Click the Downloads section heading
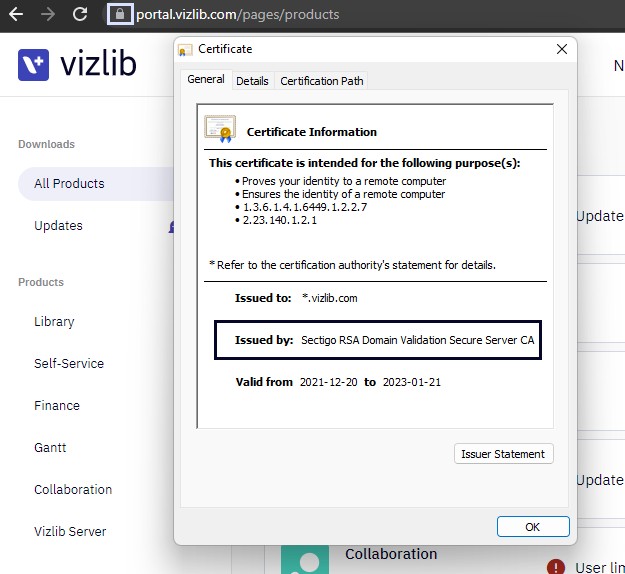Viewport: 625px width, 574px height. tap(47, 144)
